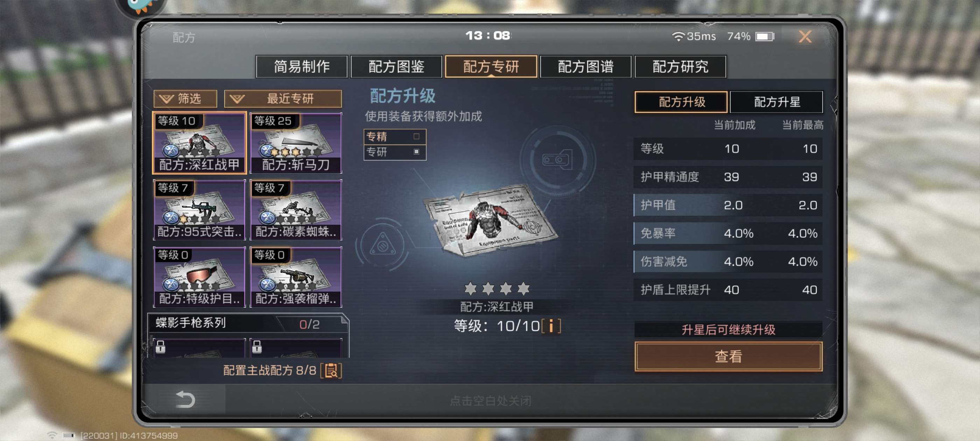Open the main recipe config list icon
Image resolution: width=980 pixels, height=441 pixels.
[331, 370]
